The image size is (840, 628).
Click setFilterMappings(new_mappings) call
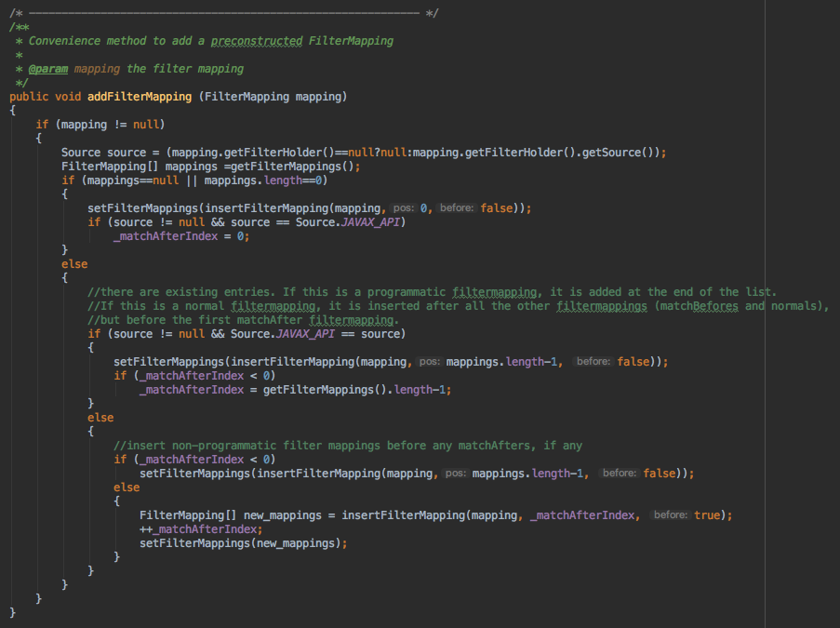click(243, 542)
